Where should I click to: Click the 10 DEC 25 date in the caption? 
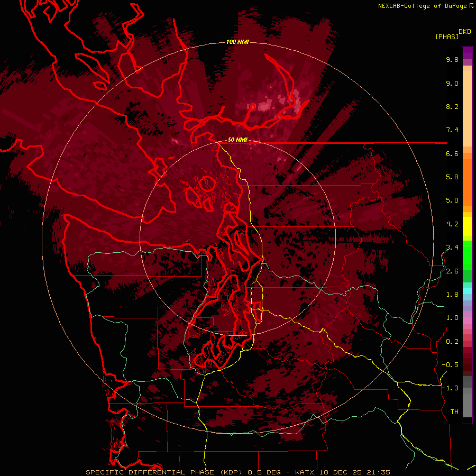pyautogui.click(x=342, y=472)
